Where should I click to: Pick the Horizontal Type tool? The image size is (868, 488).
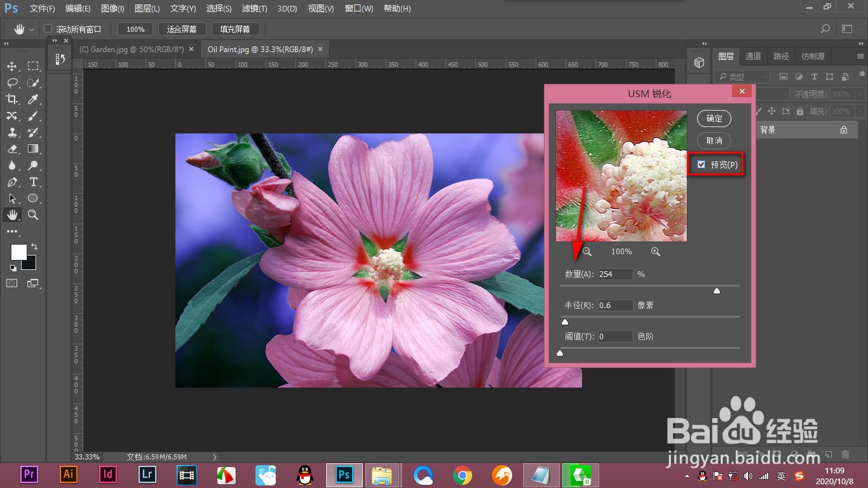[x=33, y=182]
